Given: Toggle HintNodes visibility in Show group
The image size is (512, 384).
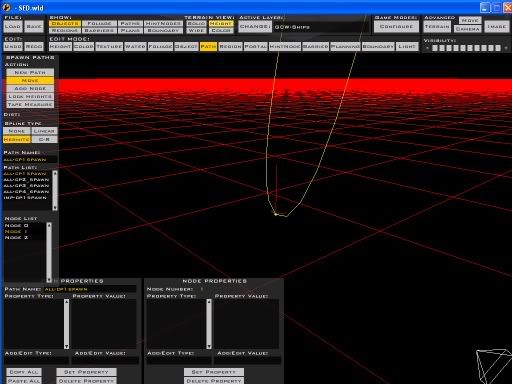Looking at the screenshot, I should 163,23.
